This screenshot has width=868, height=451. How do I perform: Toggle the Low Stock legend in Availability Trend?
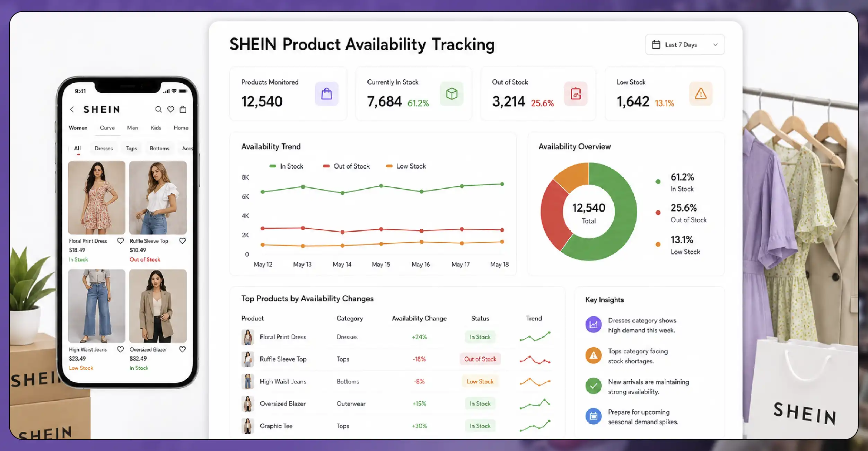(x=406, y=166)
